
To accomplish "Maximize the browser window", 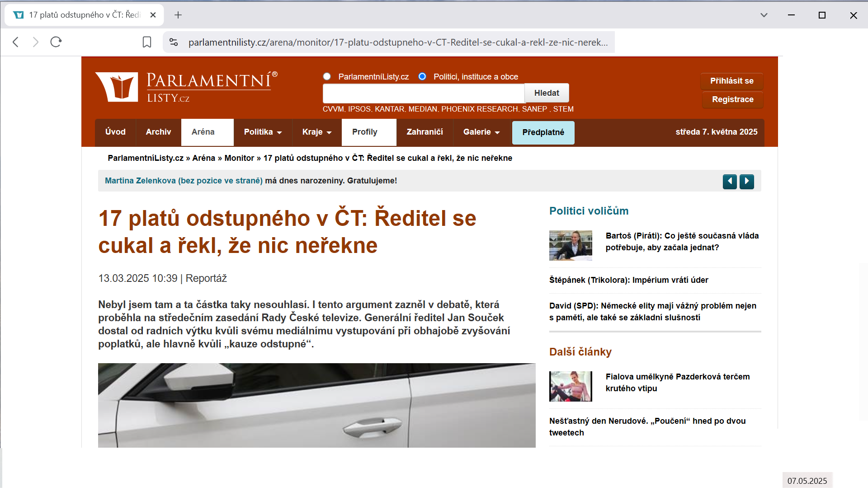I will 822,15.
